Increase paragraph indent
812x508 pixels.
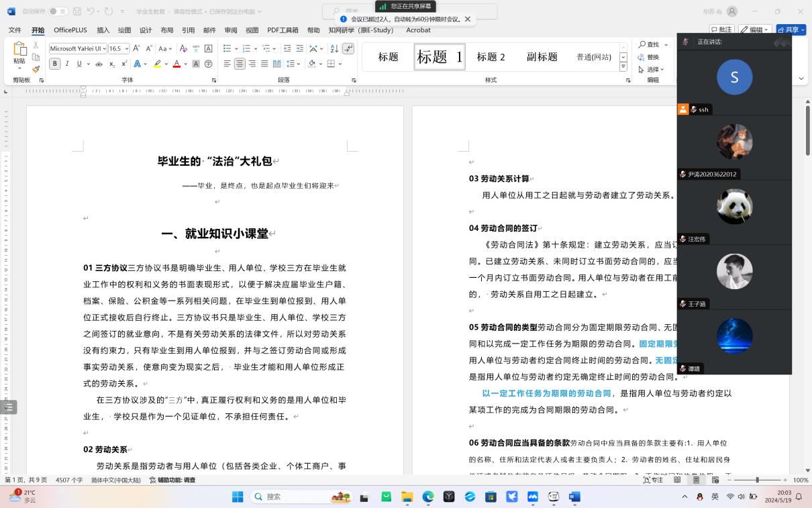(x=300, y=48)
